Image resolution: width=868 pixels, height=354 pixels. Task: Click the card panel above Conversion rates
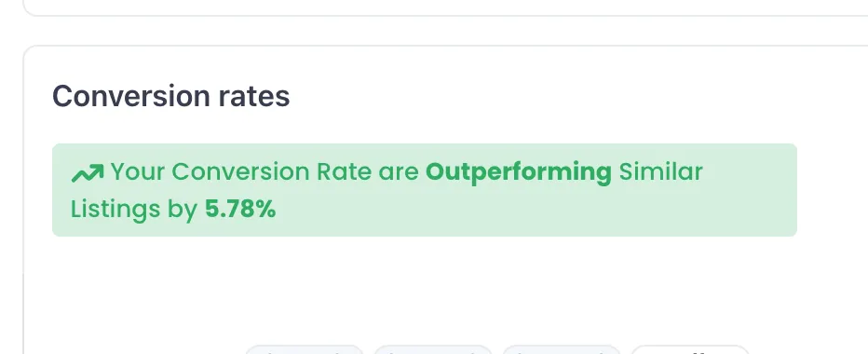pyautogui.click(x=445, y=7)
